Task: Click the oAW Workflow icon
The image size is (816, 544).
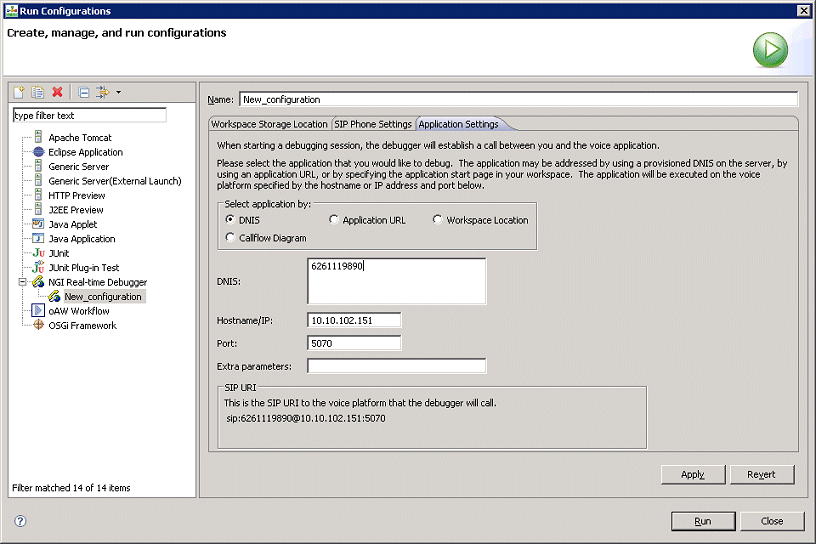Action: (x=38, y=311)
